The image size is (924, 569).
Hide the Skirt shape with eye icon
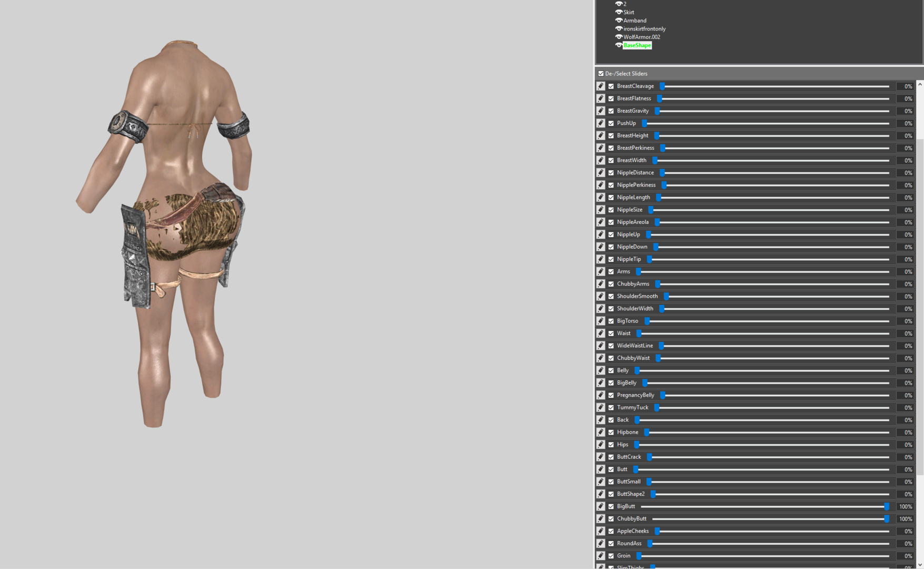(x=619, y=12)
